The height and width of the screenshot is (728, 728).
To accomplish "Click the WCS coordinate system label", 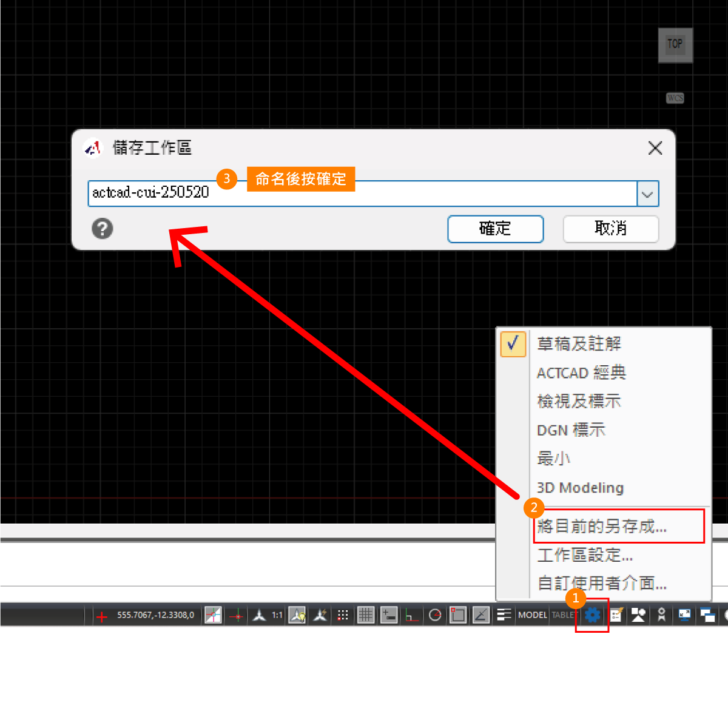I will click(x=675, y=98).
